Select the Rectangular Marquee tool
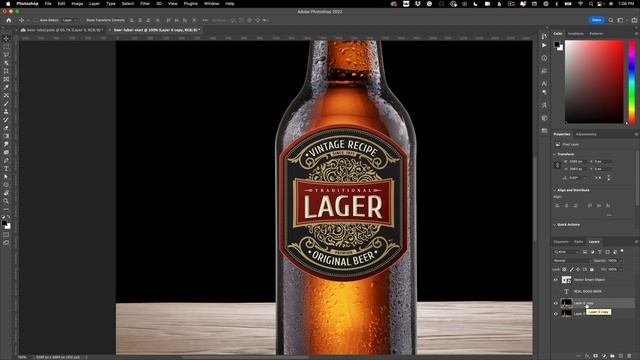The height and width of the screenshot is (360, 640). point(6,47)
